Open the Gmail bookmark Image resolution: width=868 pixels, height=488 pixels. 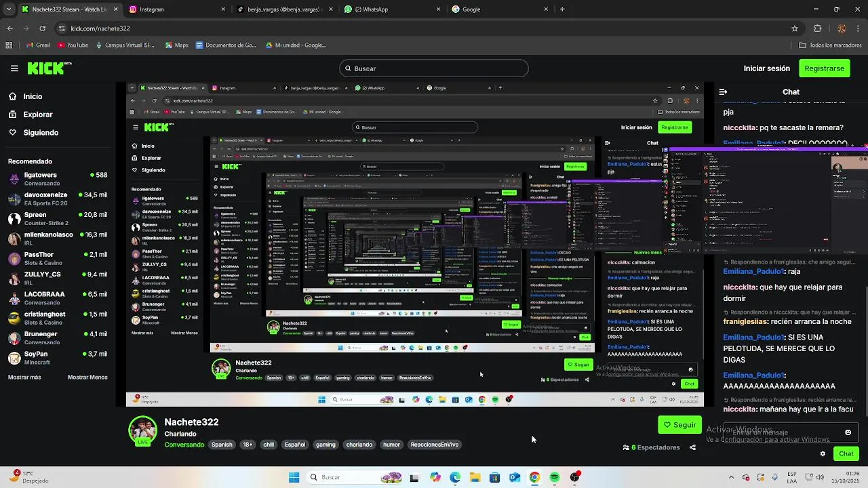[x=38, y=45]
